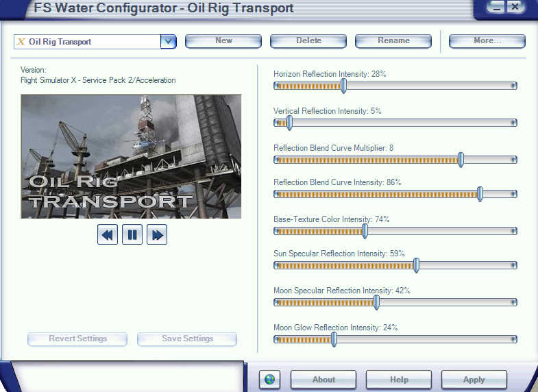Click the Rename button
This screenshot has width=538, height=392.
coord(393,41)
